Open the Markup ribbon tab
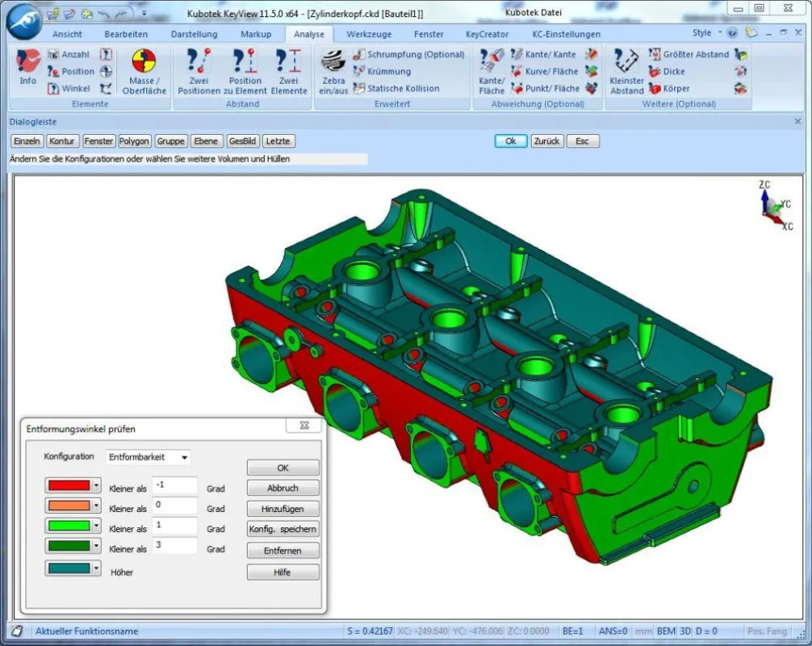812x646 pixels. pyautogui.click(x=256, y=34)
